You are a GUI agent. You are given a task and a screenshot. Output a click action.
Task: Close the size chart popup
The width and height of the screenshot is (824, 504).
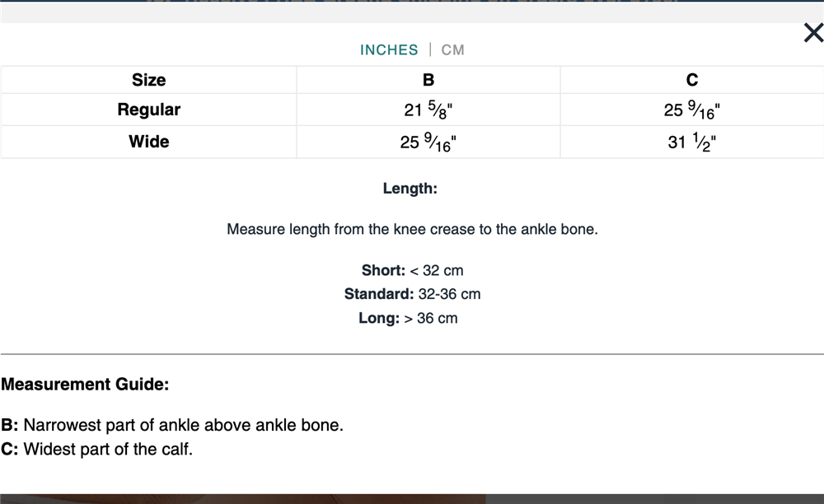pos(813,33)
